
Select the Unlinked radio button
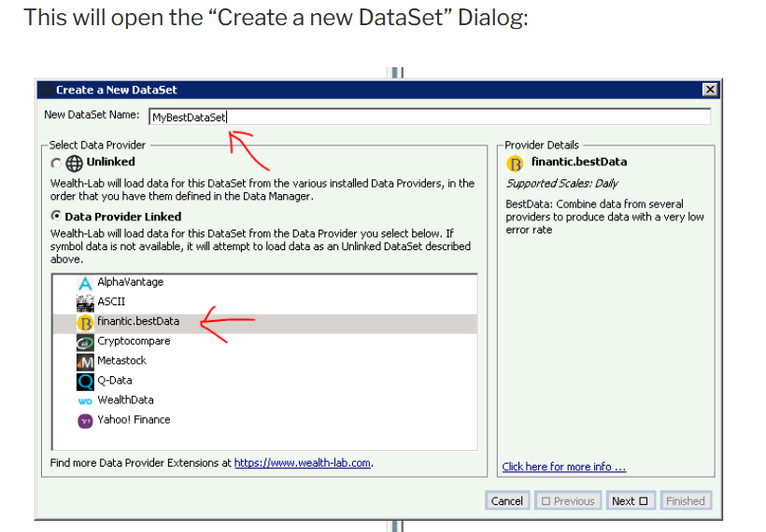56,163
